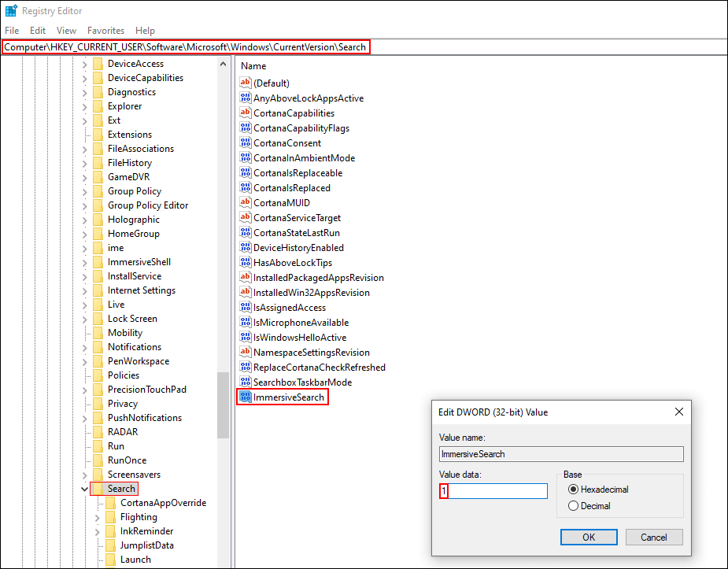The height and width of the screenshot is (569, 728).
Task: Click the CortanaInAmbientMode DWORD icon
Action: point(245,158)
